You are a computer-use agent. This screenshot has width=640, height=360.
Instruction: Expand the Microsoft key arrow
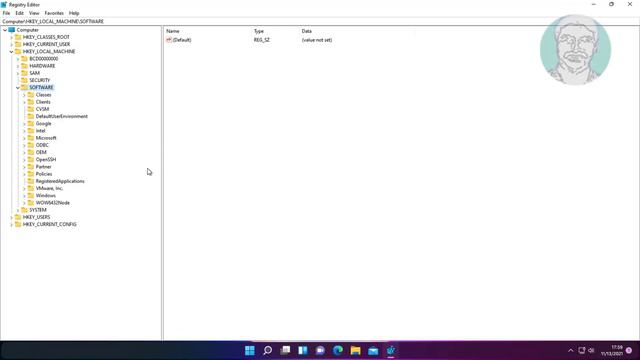coord(24,138)
